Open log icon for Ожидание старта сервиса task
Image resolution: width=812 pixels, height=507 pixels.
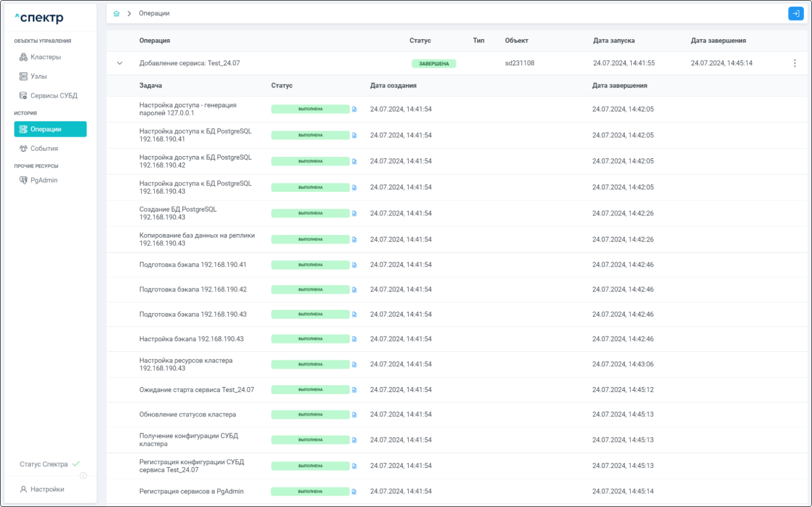354,390
